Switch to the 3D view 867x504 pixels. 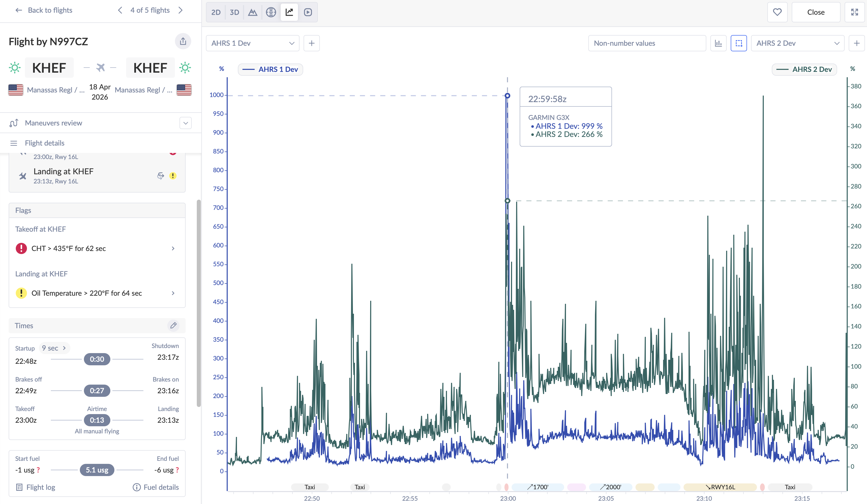234,12
